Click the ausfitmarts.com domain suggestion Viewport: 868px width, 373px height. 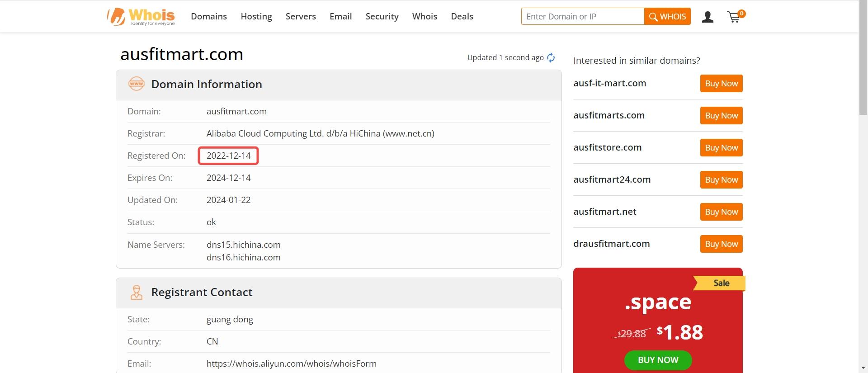609,115
